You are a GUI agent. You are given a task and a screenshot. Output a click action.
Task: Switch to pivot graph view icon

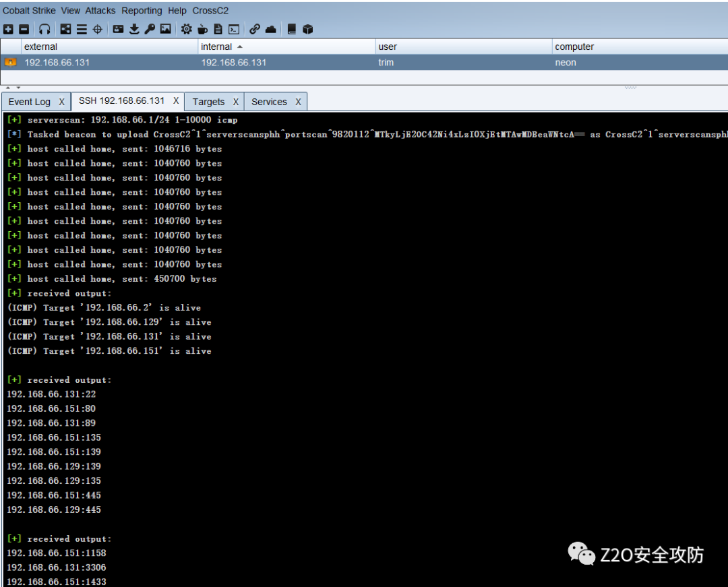pos(66,29)
